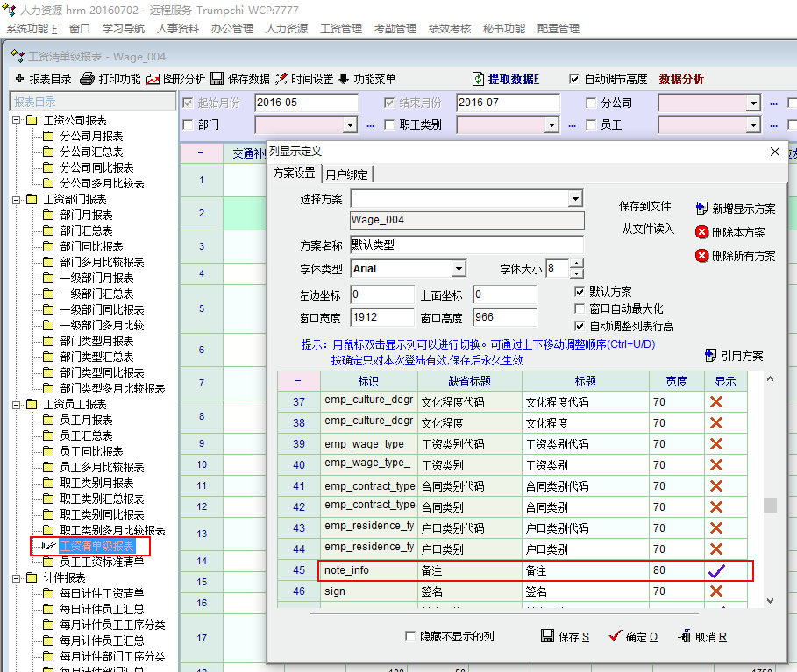Click the 保存数据 disk icon
Screen dimensions: 797x672
pyautogui.click(x=217, y=79)
